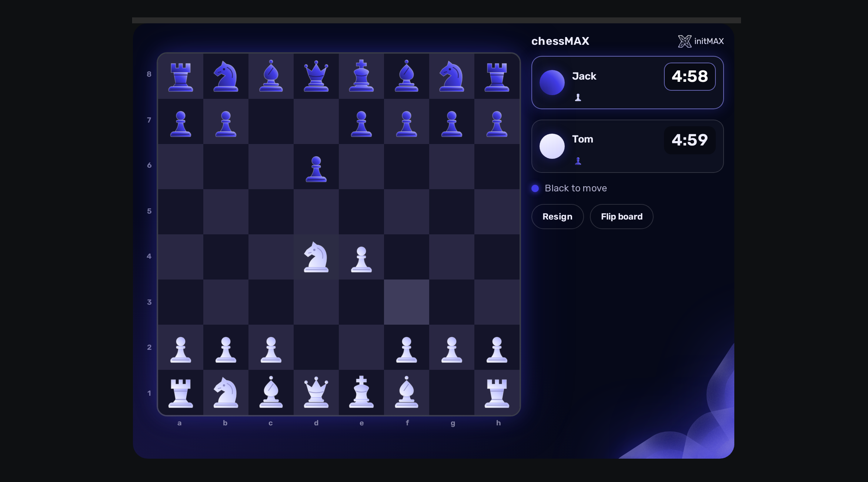Click captured pawn icon under Tom

(578, 161)
